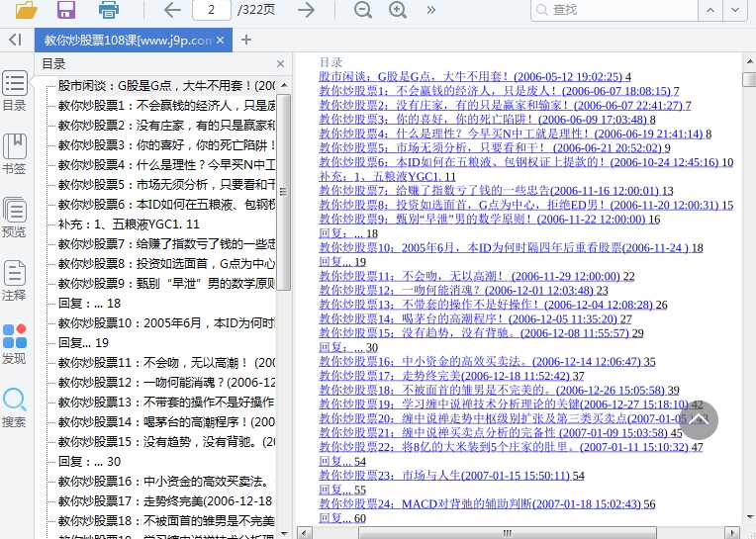Click the open file folder icon

point(26,10)
